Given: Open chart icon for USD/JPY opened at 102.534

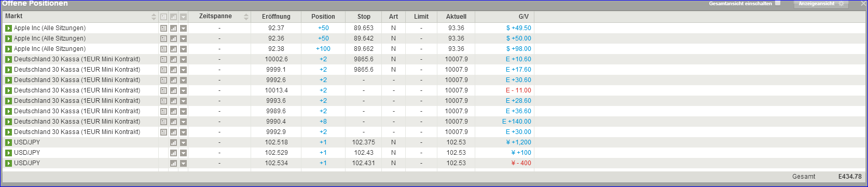Looking at the screenshot, I should tap(173, 163).
